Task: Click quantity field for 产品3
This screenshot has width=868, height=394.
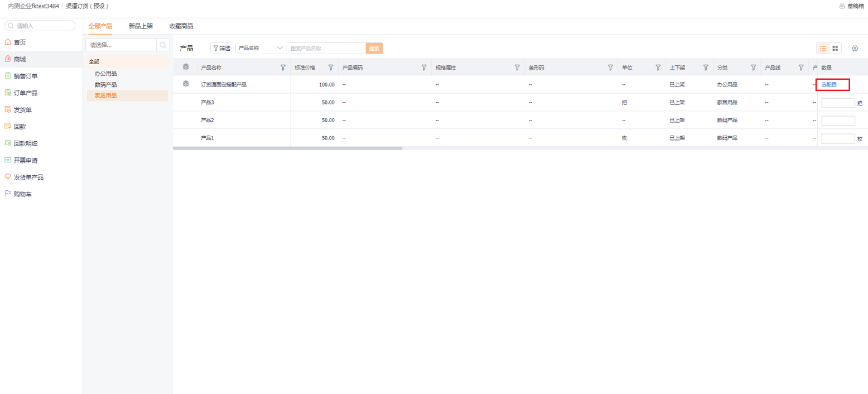Action: pyautogui.click(x=838, y=103)
